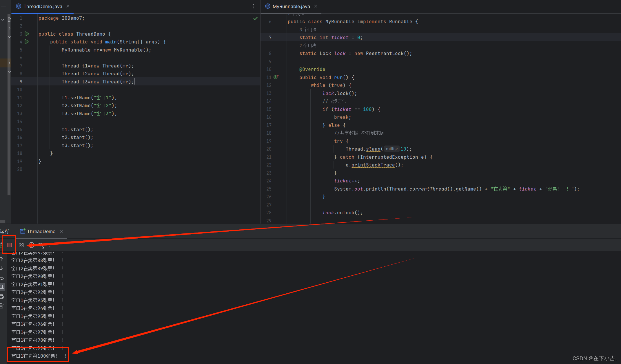Click 'e.printStackTrace();' call

click(374, 165)
